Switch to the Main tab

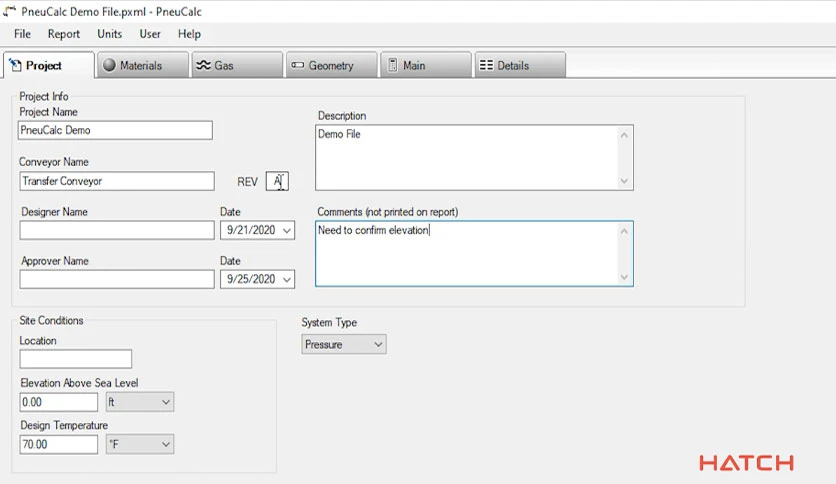click(x=426, y=65)
